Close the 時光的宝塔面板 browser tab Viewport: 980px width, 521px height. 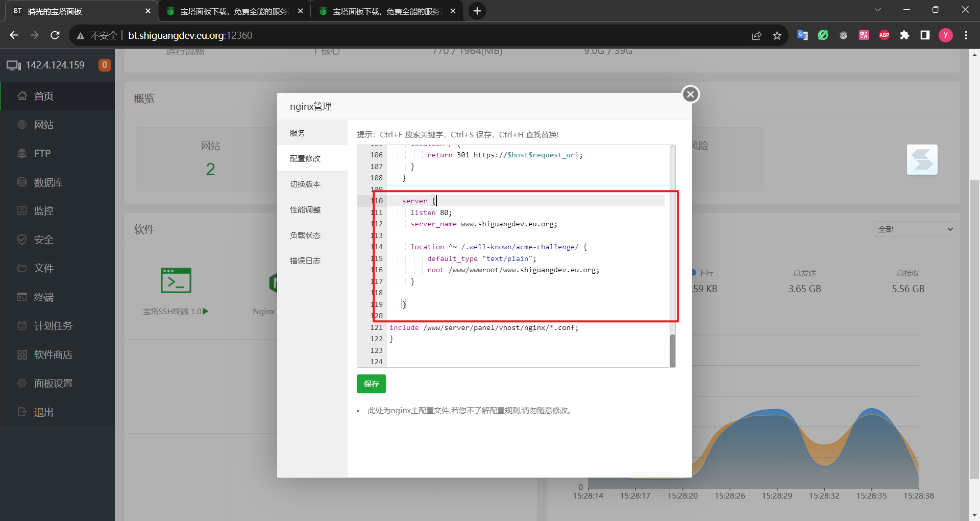[148, 11]
